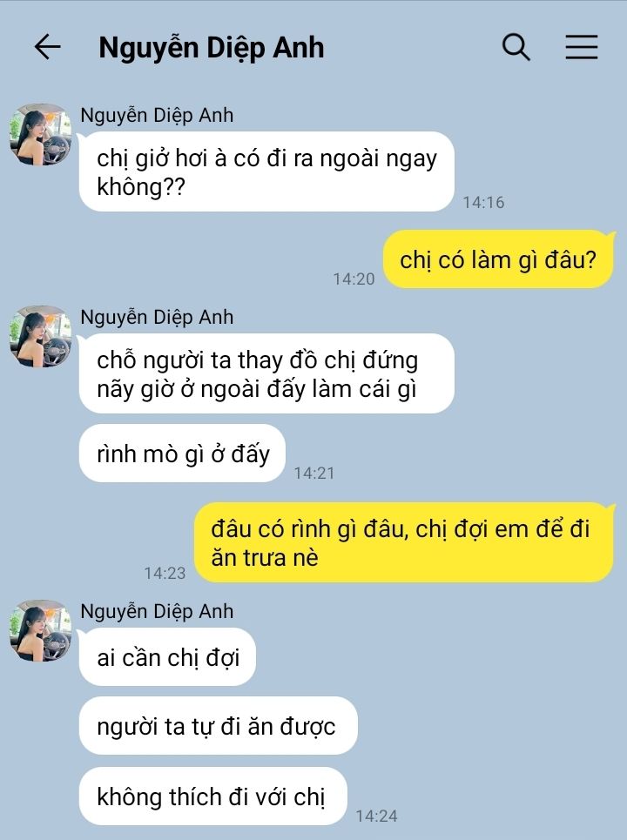Tap avatar beside the 14:16 message

pyautogui.click(x=41, y=134)
